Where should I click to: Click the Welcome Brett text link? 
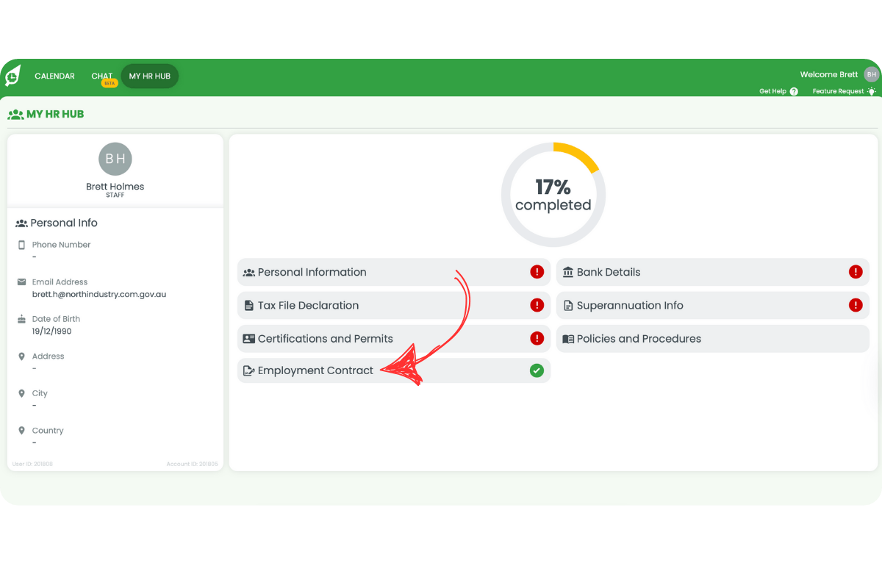(830, 73)
